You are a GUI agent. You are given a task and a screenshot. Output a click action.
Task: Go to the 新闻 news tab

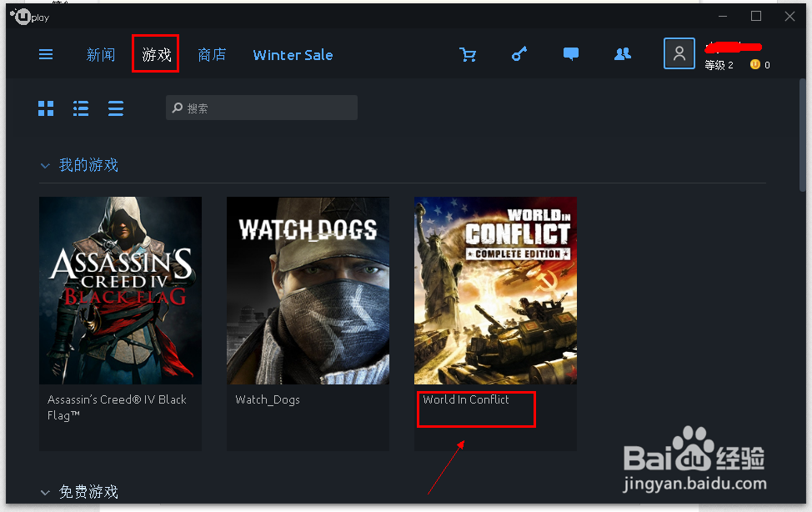click(101, 54)
